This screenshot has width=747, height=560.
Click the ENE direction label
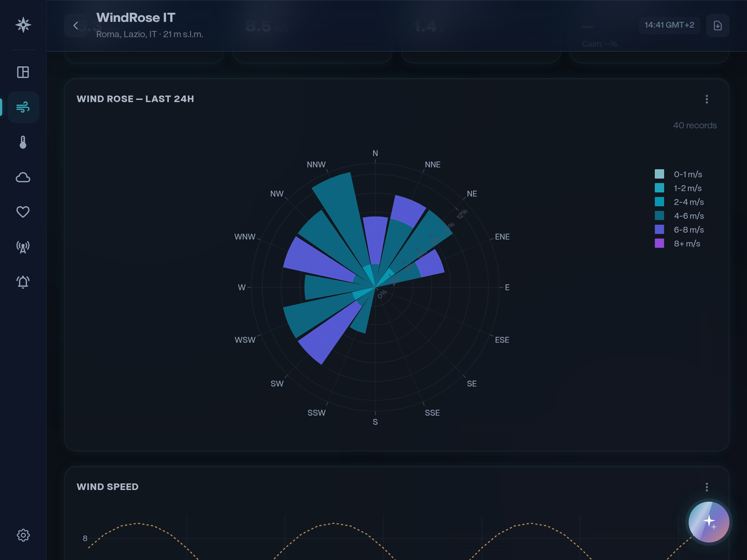point(502,237)
